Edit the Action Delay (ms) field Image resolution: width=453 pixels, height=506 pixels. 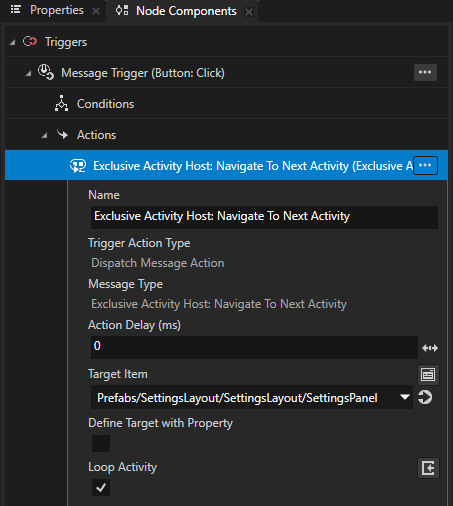coord(254,347)
